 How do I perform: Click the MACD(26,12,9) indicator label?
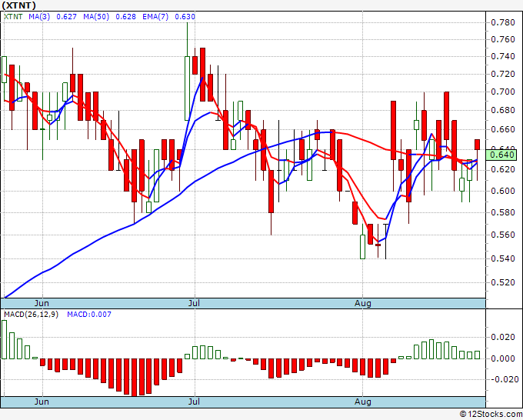tap(31, 315)
